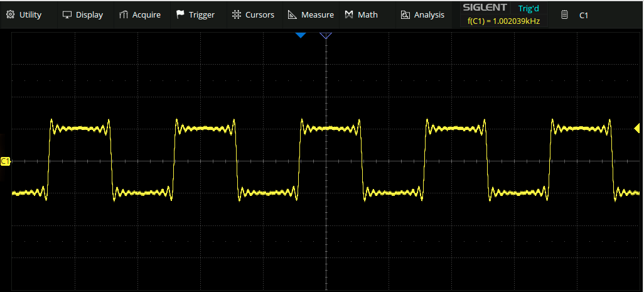Viewport: 644px width, 292px height.
Task: Click the hollow blue triangle time reference marker
Action: [x=326, y=36]
